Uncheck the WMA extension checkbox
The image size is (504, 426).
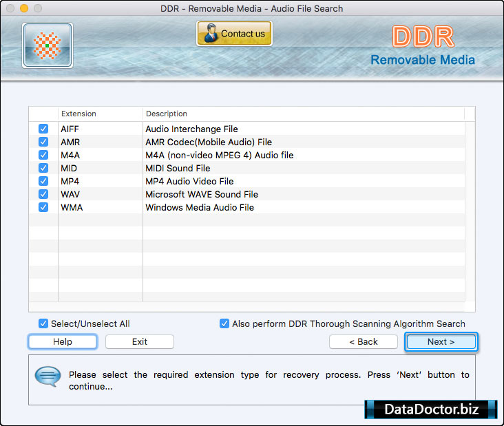43,207
